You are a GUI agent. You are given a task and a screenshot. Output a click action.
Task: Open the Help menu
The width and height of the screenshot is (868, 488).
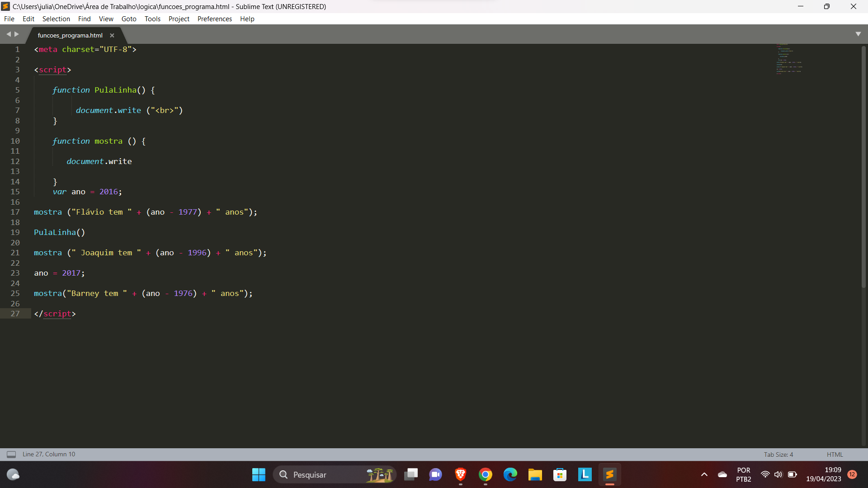pyautogui.click(x=247, y=19)
